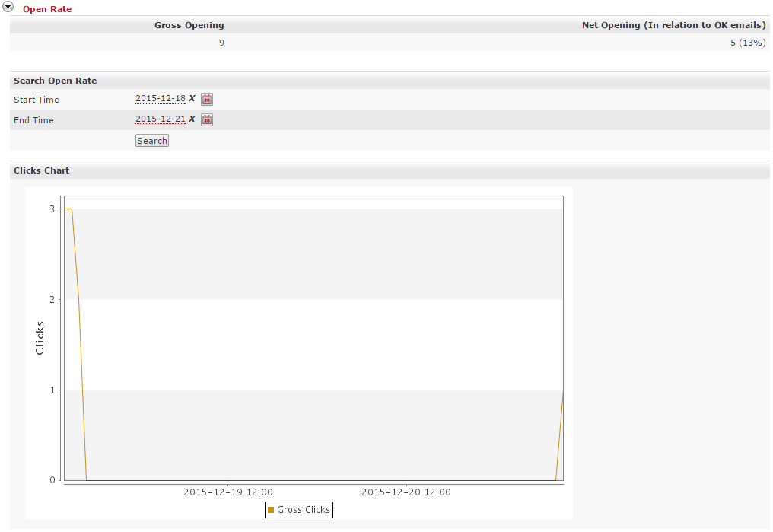Collapse the Open Rate section arrow
The height and width of the screenshot is (532, 773).
click(8, 7)
